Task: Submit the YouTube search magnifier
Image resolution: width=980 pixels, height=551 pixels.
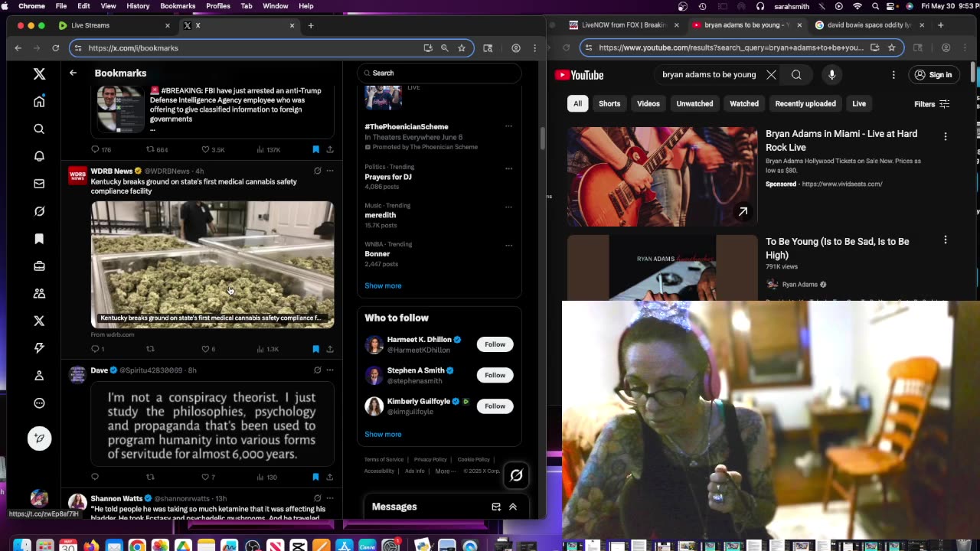Action: 796,75
